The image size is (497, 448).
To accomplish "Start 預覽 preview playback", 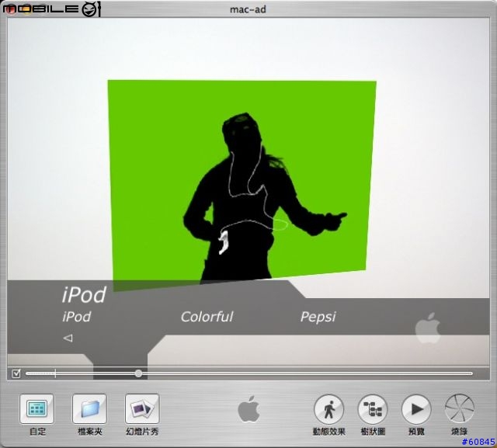I will pyautogui.click(x=416, y=409).
